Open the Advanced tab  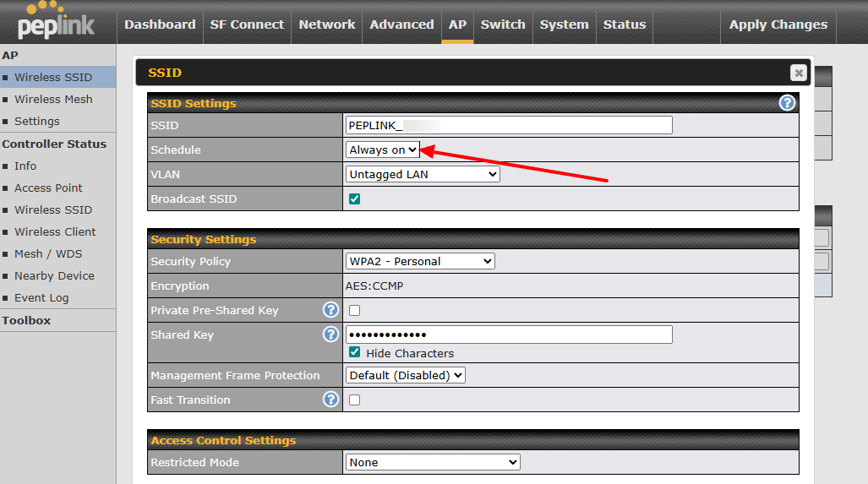pos(402,24)
